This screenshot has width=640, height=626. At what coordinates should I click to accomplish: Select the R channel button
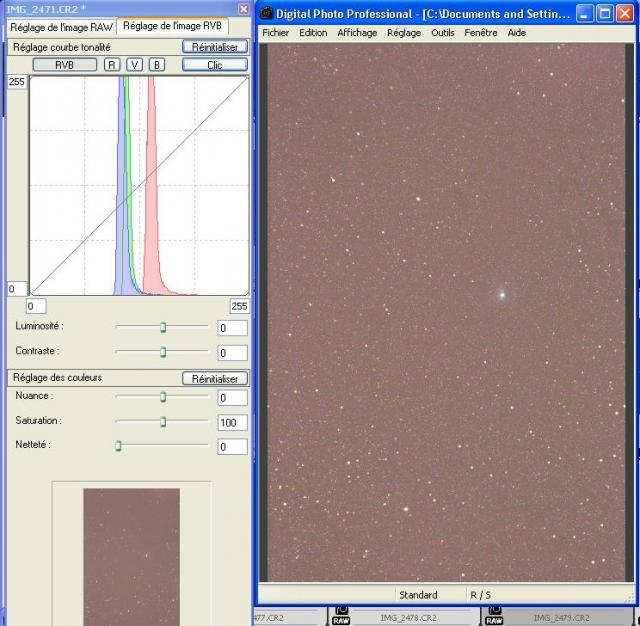pyautogui.click(x=112, y=65)
